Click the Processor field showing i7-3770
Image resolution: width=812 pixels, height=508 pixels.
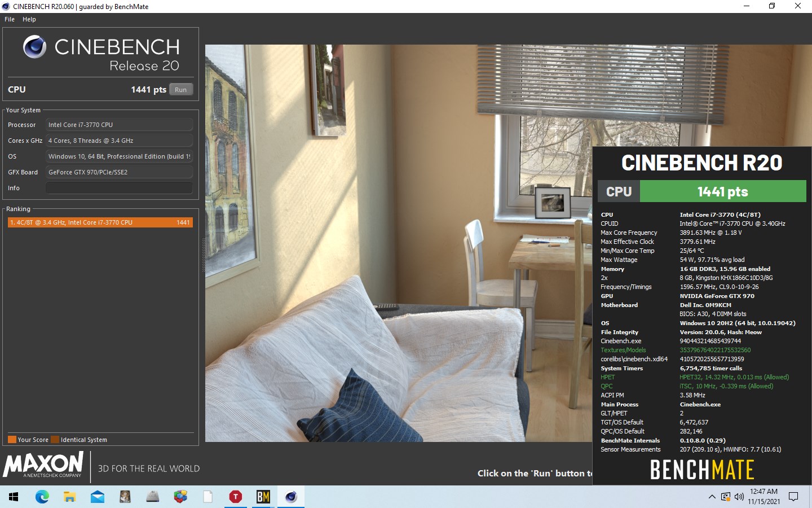[119, 125]
